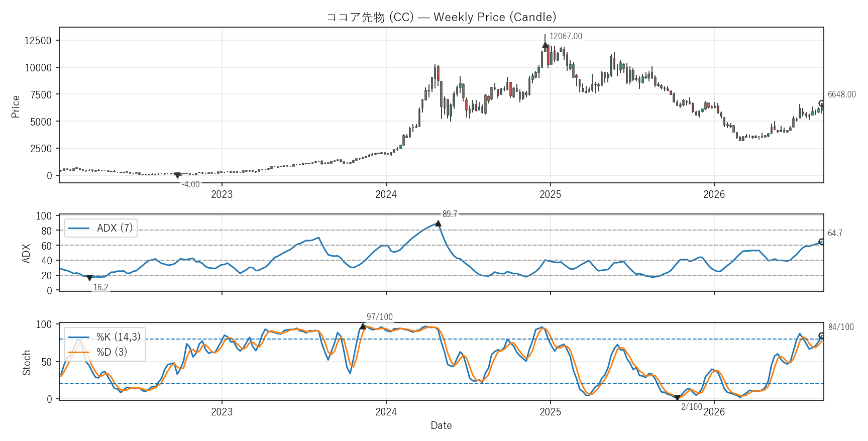Screen dimensions: 868x441
Task: Click the "Price" y-axis label
Action: [16, 106]
